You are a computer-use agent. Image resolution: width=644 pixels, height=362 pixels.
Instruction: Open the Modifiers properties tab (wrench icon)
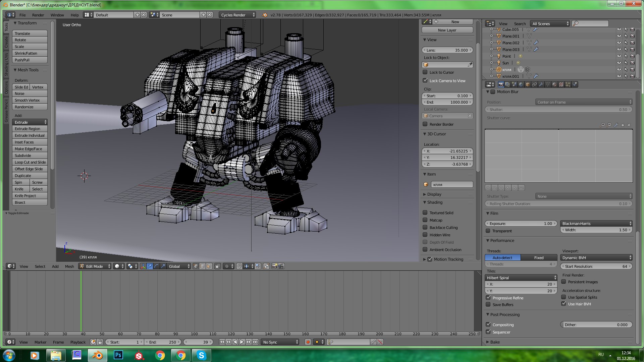(x=541, y=84)
